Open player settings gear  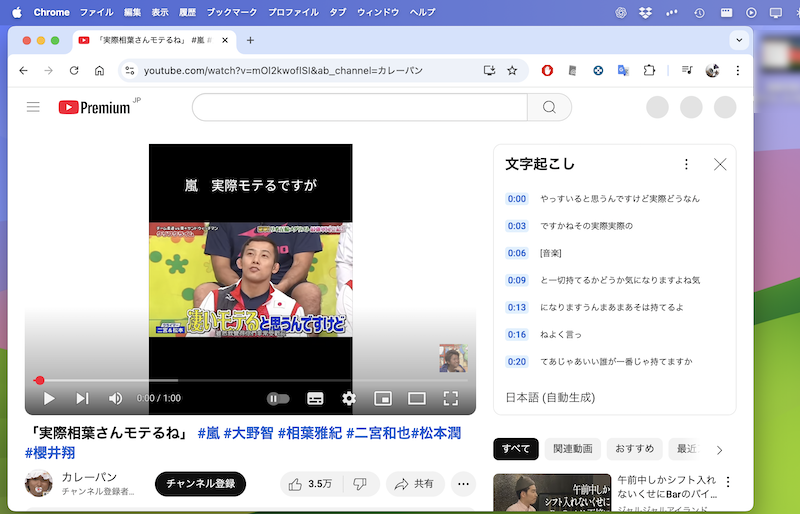tap(349, 398)
